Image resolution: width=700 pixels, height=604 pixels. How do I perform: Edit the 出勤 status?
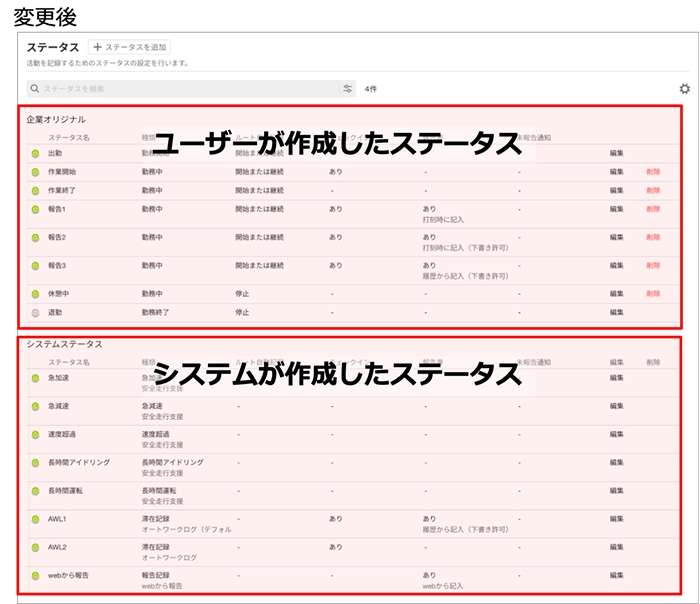coord(617,153)
